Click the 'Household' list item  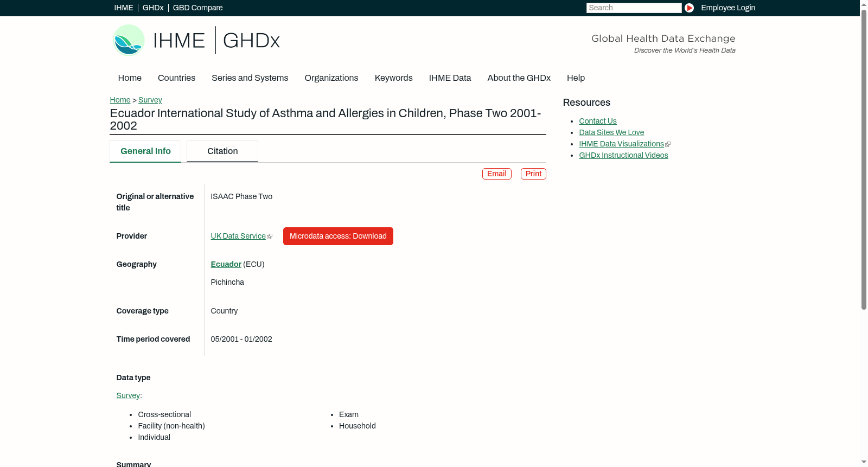(358, 426)
